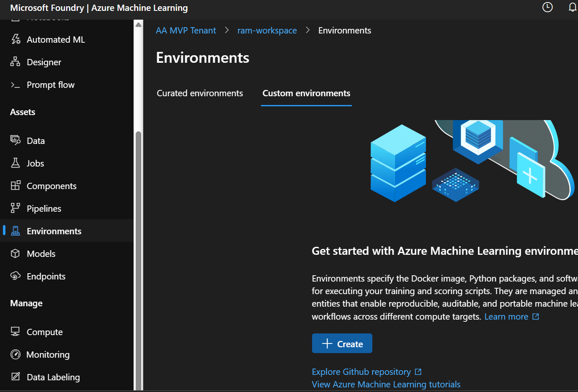Select the Custom environments tab
Viewport: 578px width, 392px height.
pyautogui.click(x=306, y=93)
